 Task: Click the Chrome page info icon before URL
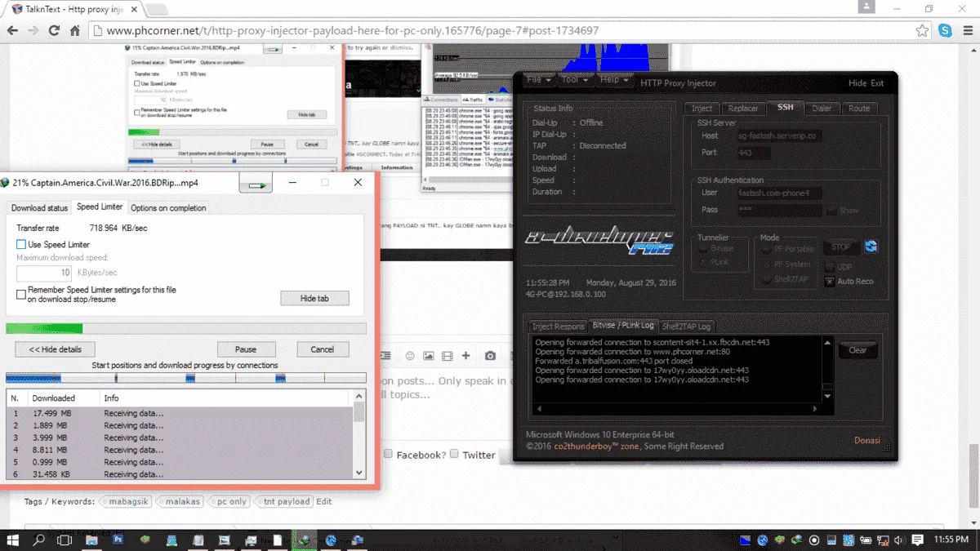coord(97,31)
